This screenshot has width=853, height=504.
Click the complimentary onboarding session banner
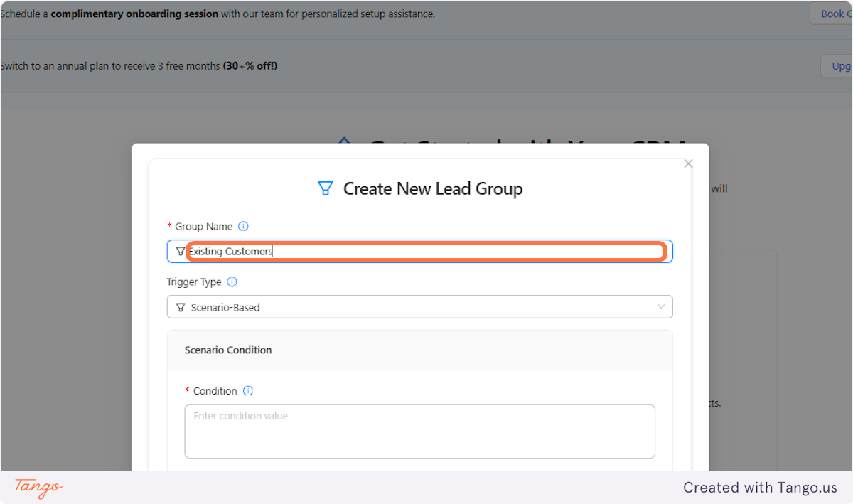pyautogui.click(x=217, y=13)
